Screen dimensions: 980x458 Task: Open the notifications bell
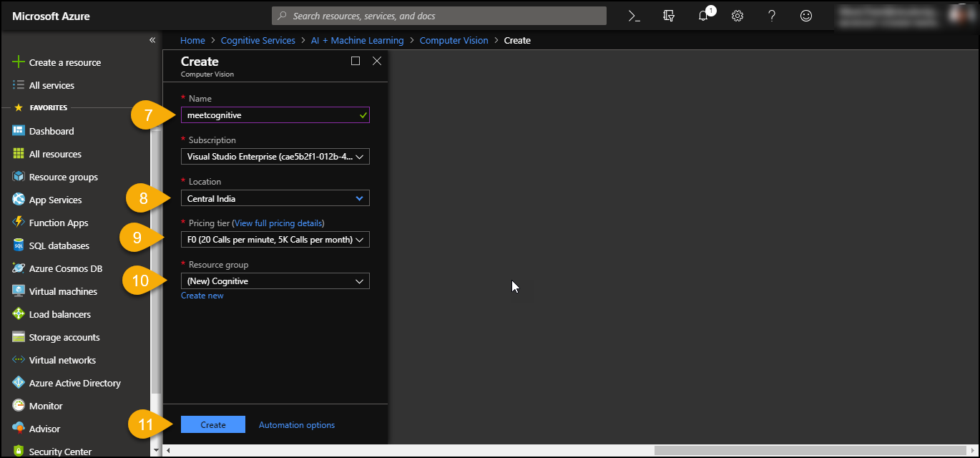point(704,16)
